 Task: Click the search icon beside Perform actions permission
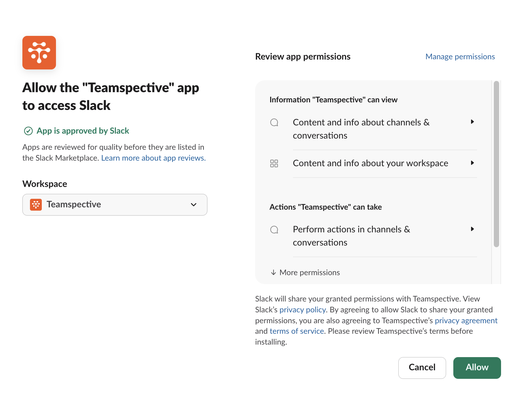tap(274, 230)
